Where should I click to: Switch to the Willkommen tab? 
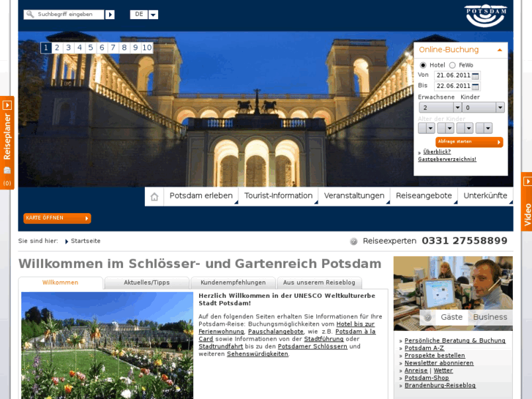click(x=61, y=283)
